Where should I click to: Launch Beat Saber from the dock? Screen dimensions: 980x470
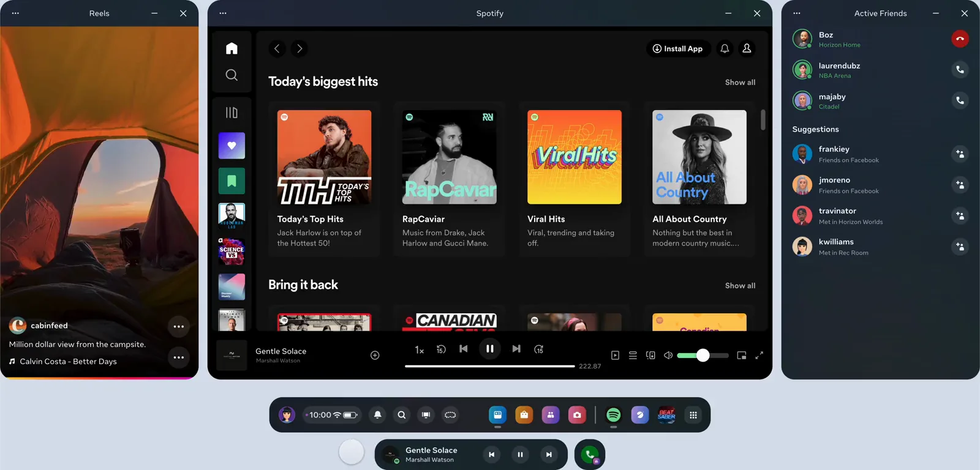(666, 415)
